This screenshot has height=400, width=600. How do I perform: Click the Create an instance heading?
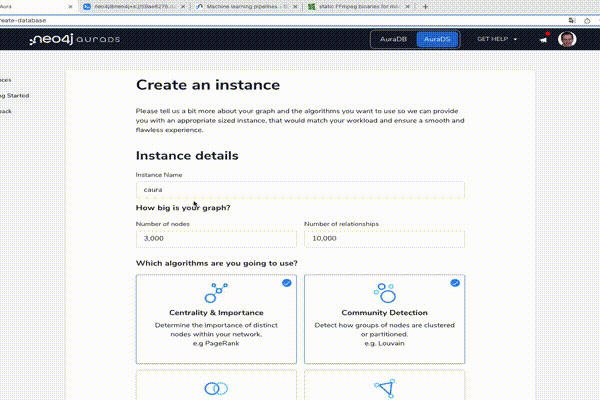pyautogui.click(x=208, y=85)
